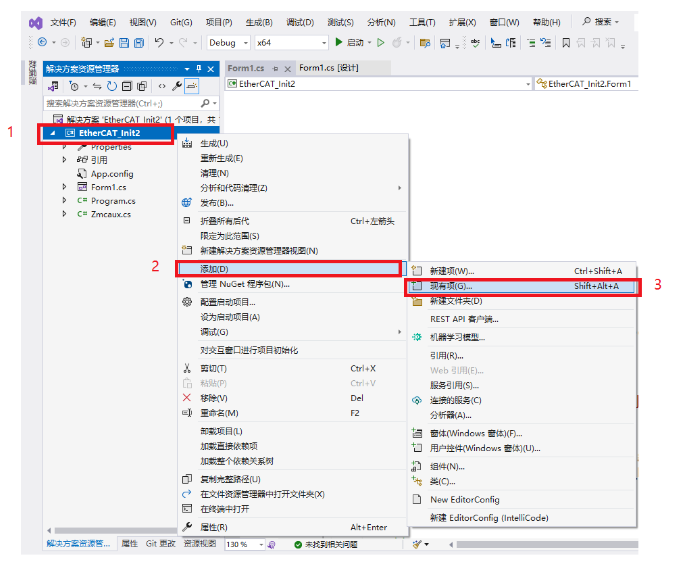This screenshot has width=674, height=570.
Task: Choose 管理 NuGet 程序包(N)... menu entry
Action: 245,284
